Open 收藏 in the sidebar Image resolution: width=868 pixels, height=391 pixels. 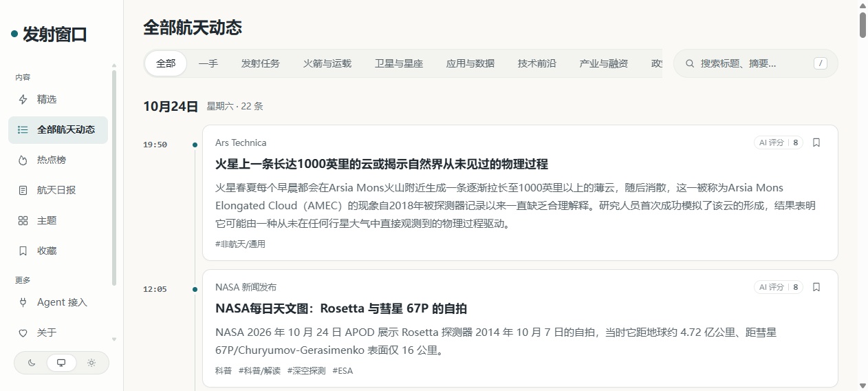pos(58,251)
